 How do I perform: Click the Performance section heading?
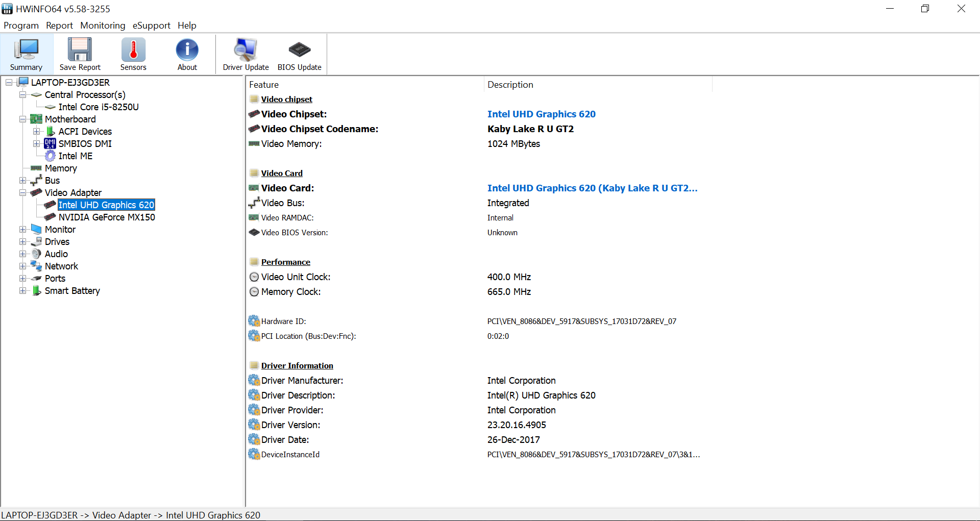pyautogui.click(x=285, y=262)
